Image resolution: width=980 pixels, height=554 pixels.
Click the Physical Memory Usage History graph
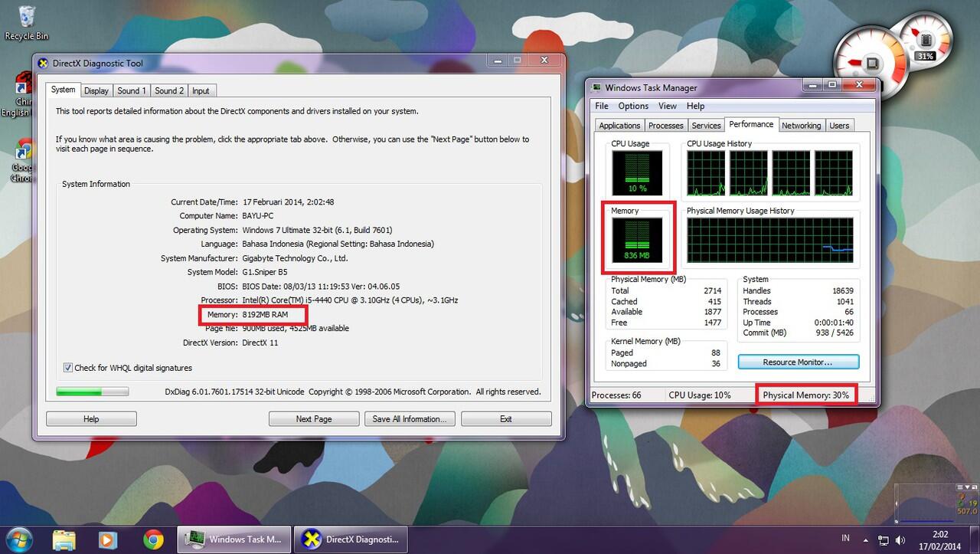point(769,240)
